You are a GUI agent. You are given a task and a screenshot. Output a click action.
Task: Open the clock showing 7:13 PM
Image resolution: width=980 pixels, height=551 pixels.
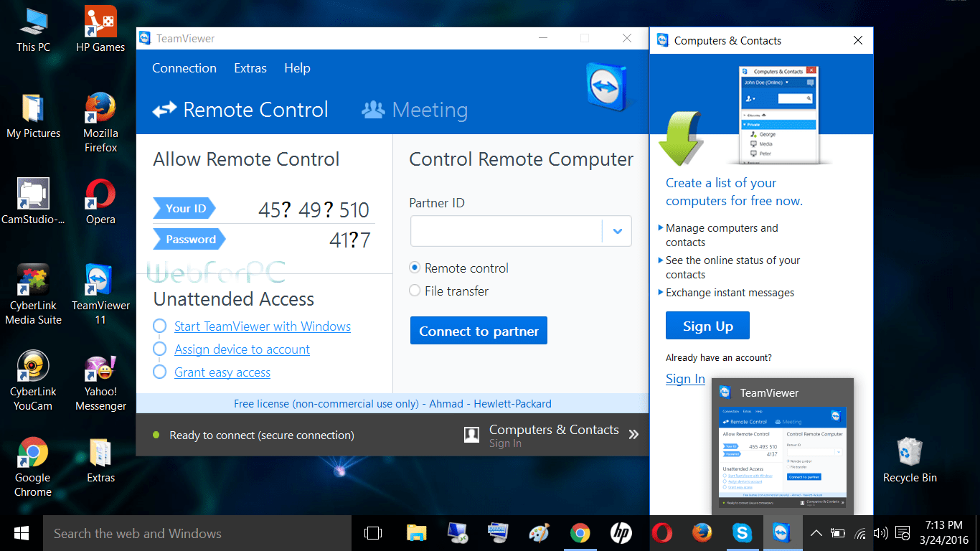pyautogui.click(x=944, y=533)
